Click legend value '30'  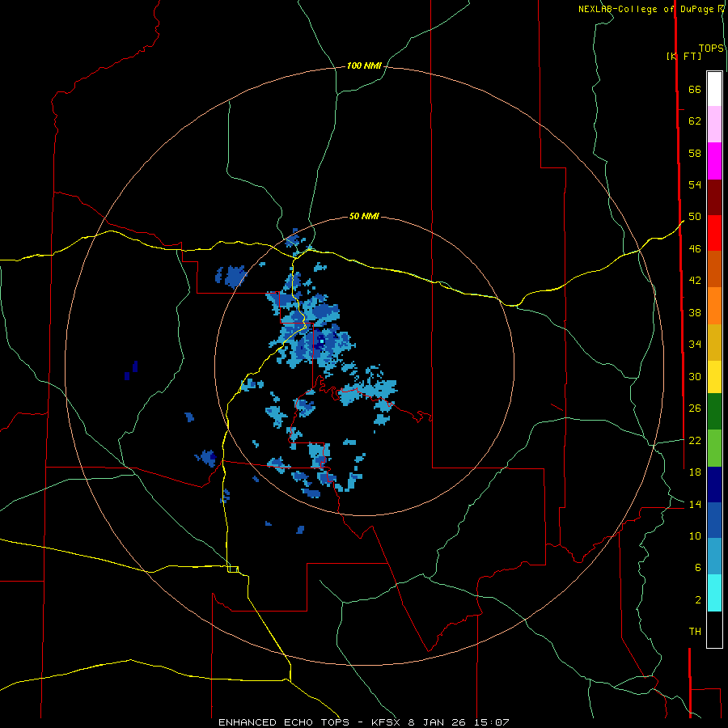pyautogui.click(x=695, y=376)
